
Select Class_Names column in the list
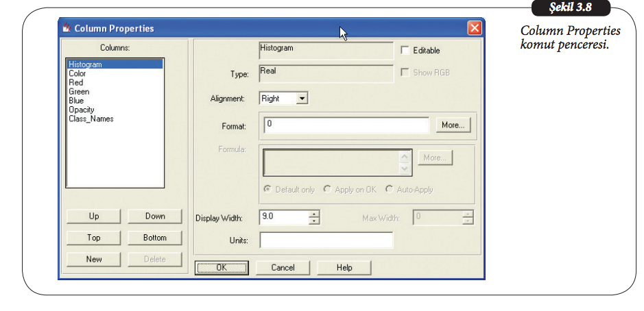click(x=91, y=119)
